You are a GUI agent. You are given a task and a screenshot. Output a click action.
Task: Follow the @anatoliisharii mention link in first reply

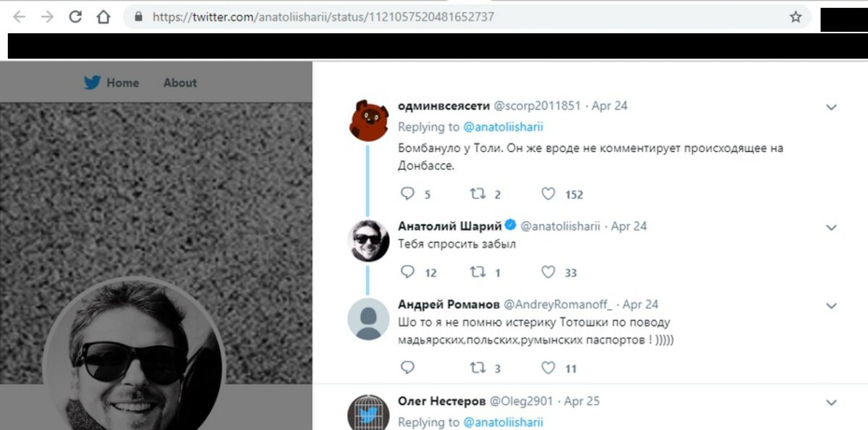pos(503,127)
